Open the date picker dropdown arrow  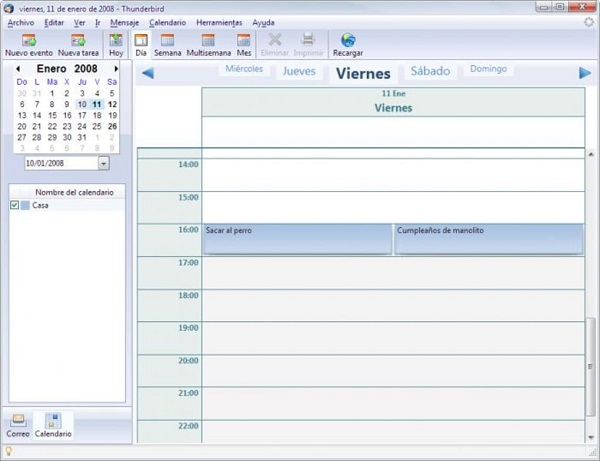[103, 163]
